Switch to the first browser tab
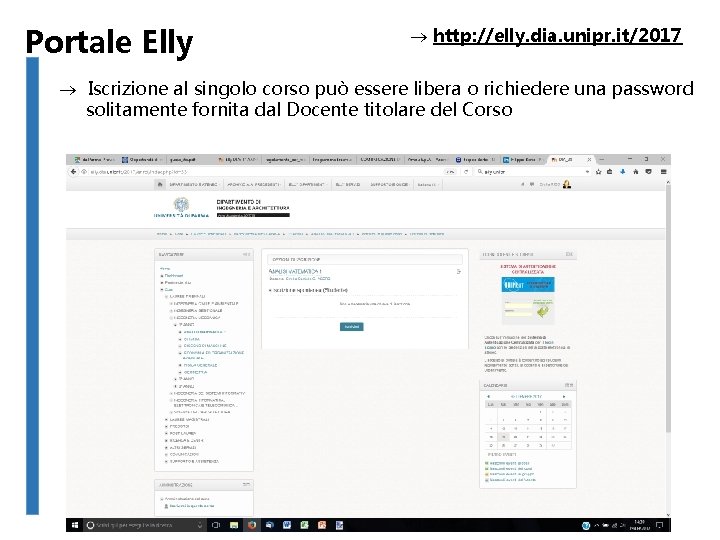720x540 pixels. (93, 159)
